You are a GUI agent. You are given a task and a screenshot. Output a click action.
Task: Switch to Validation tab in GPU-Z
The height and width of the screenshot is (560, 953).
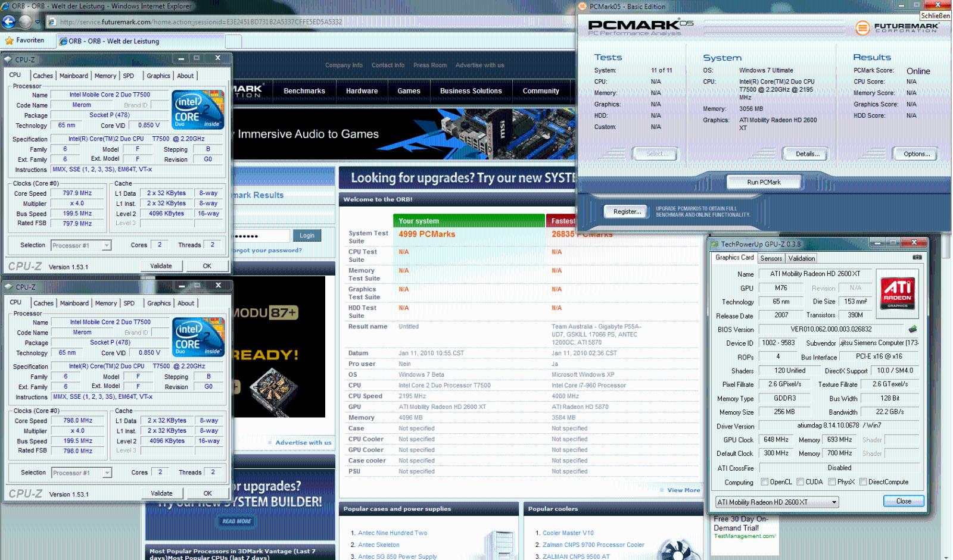click(x=801, y=258)
